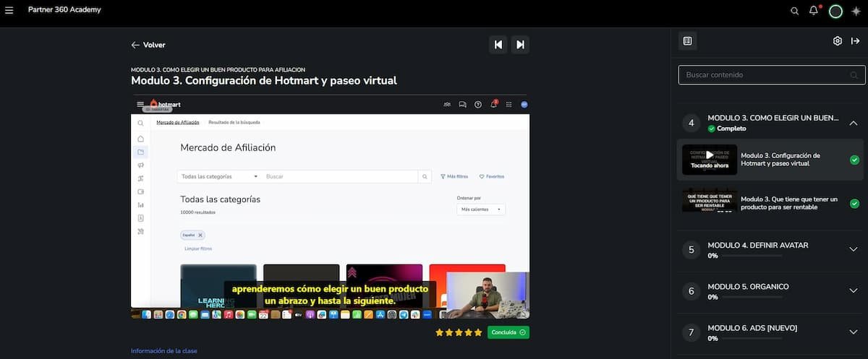Toggle completion check for Que tiene que tener lesson
Viewport: 868px width, 359px height.
coord(854,203)
